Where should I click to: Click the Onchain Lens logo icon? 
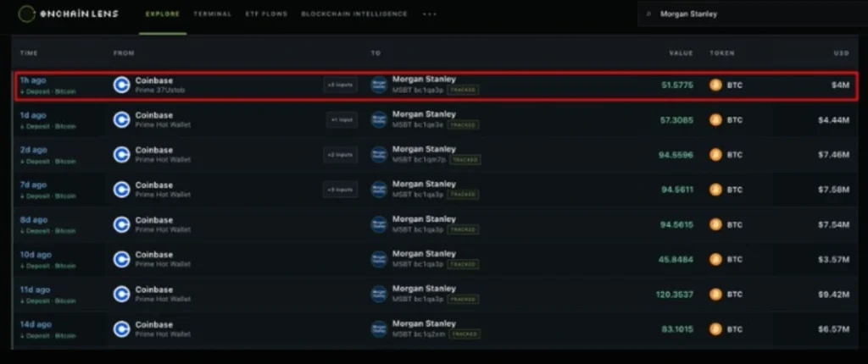[26, 14]
